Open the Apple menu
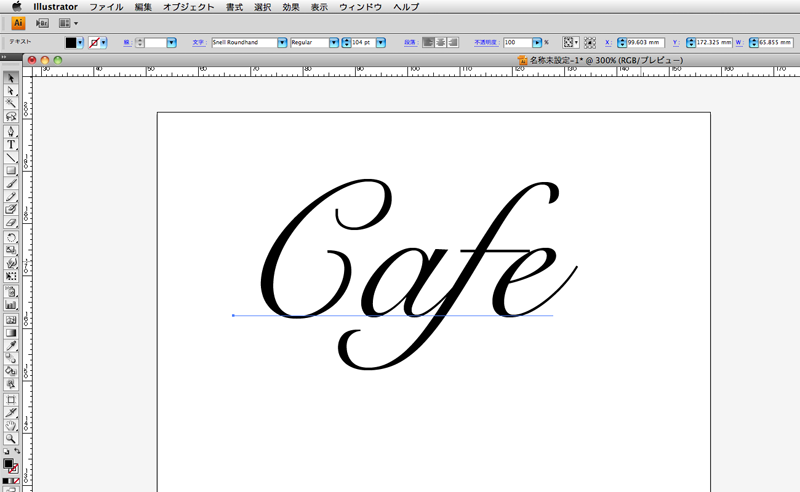This screenshot has width=800, height=492. click(16, 6)
